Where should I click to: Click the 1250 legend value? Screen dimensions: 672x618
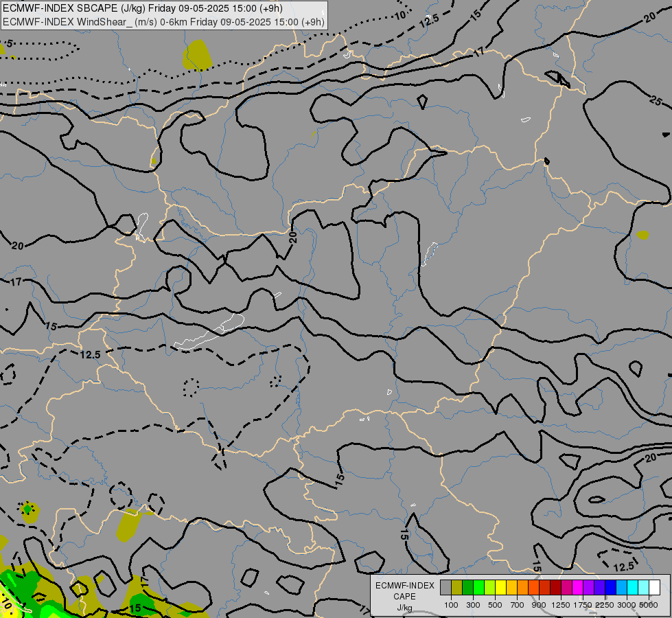click(561, 605)
